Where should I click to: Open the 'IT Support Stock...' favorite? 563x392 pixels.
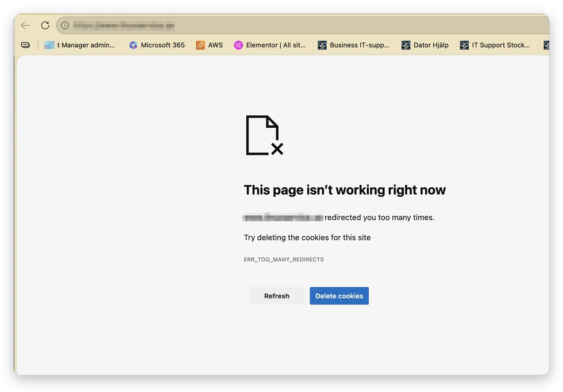(x=495, y=45)
